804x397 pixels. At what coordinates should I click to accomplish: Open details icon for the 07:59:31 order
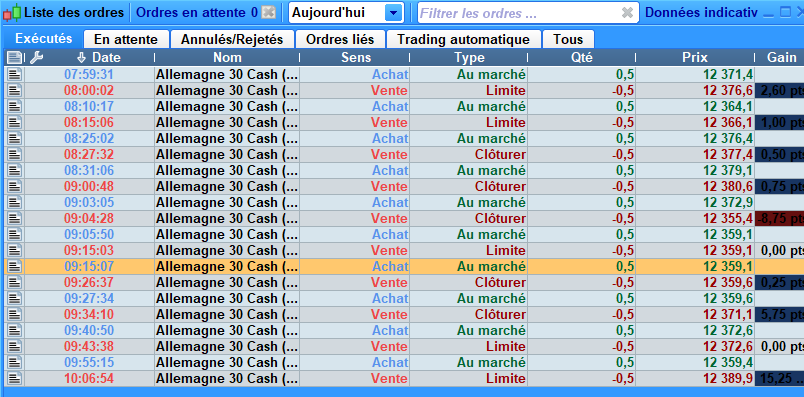click(x=15, y=75)
